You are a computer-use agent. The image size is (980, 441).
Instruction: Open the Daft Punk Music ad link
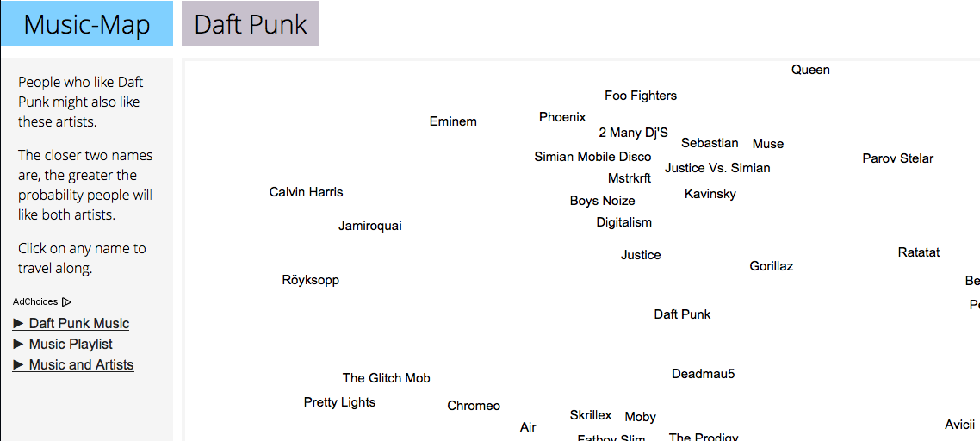[78, 324]
